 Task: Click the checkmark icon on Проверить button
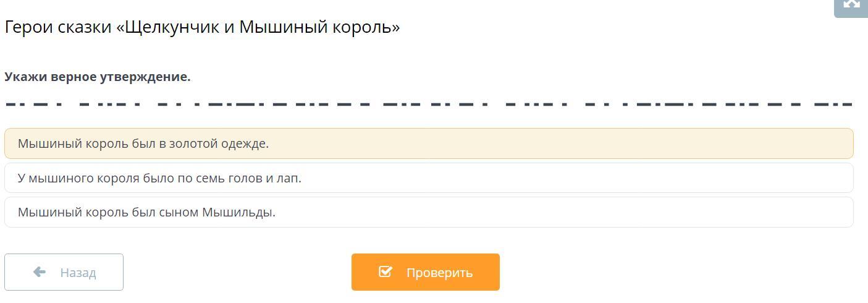385,272
